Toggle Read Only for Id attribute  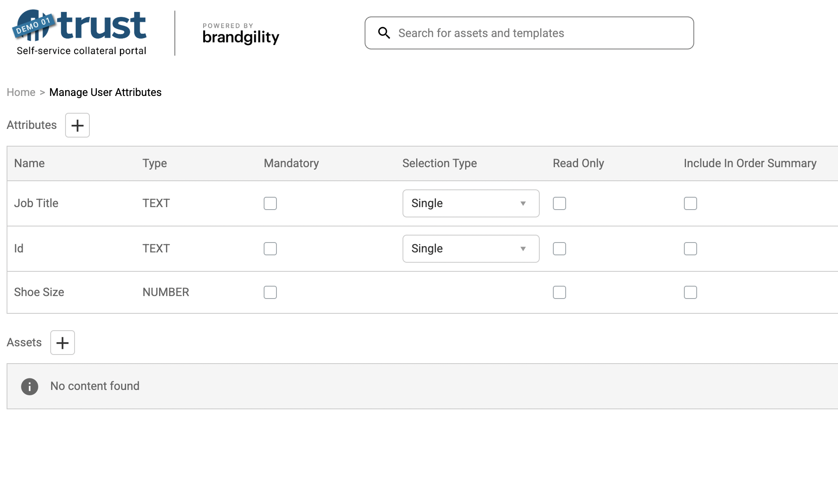(x=559, y=249)
